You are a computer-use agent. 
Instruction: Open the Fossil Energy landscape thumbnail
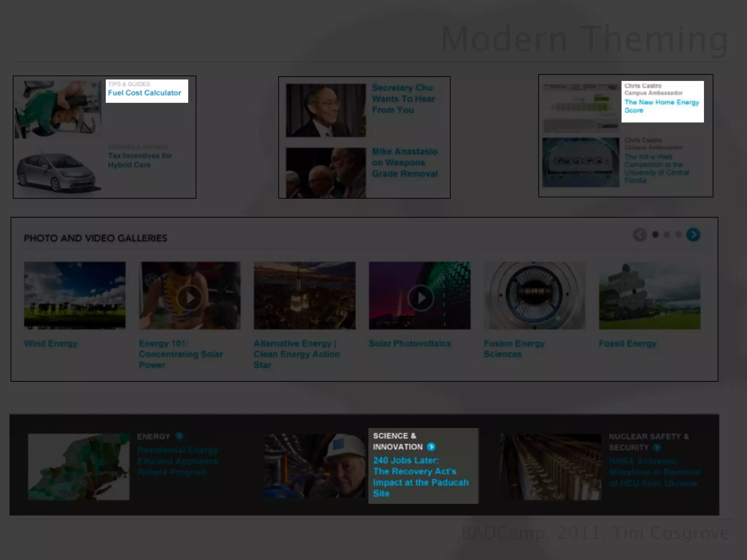coord(650,295)
